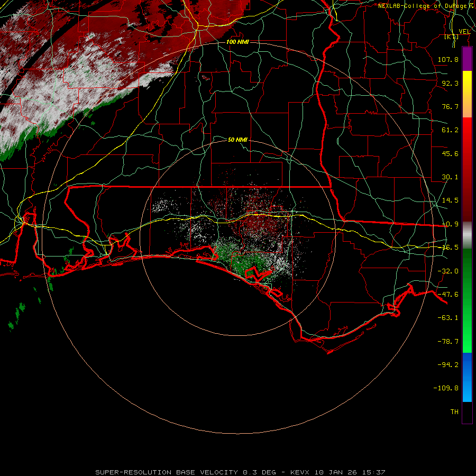Click the KT units label
Image resolution: width=476 pixels, height=476 pixels.
tap(452, 36)
